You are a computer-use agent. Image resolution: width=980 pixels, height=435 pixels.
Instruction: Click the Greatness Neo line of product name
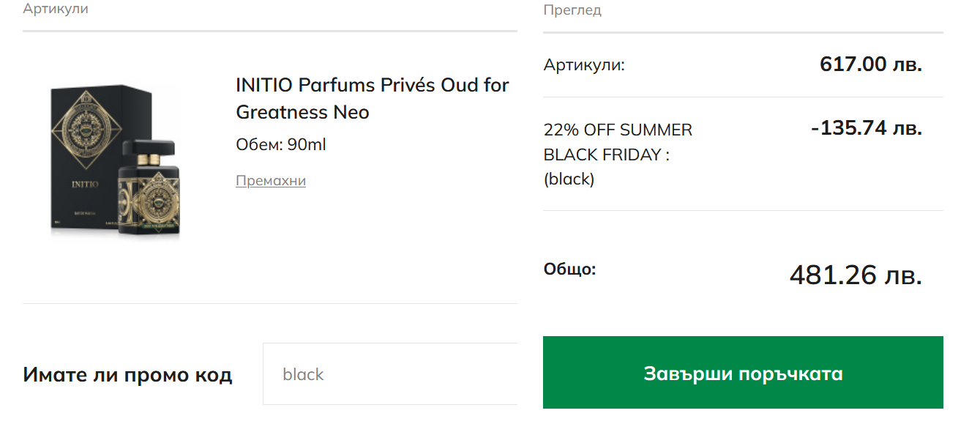302,113
